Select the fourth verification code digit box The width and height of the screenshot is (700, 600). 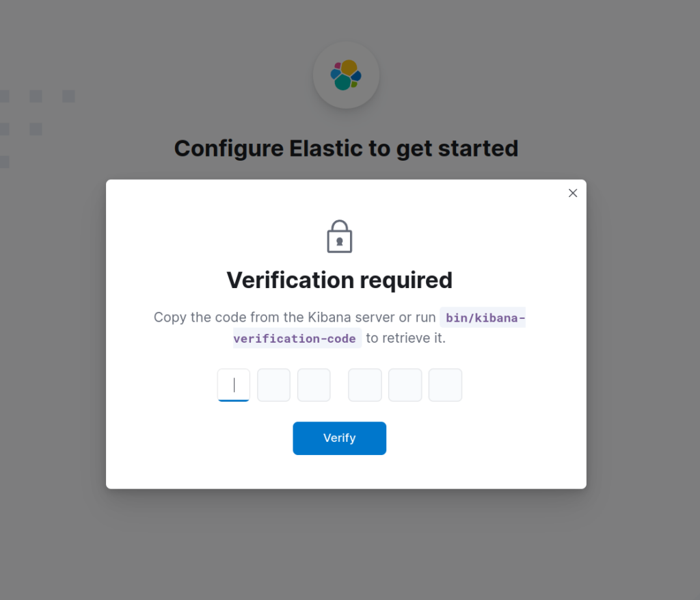pyautogui.click(x=365, y=385)
